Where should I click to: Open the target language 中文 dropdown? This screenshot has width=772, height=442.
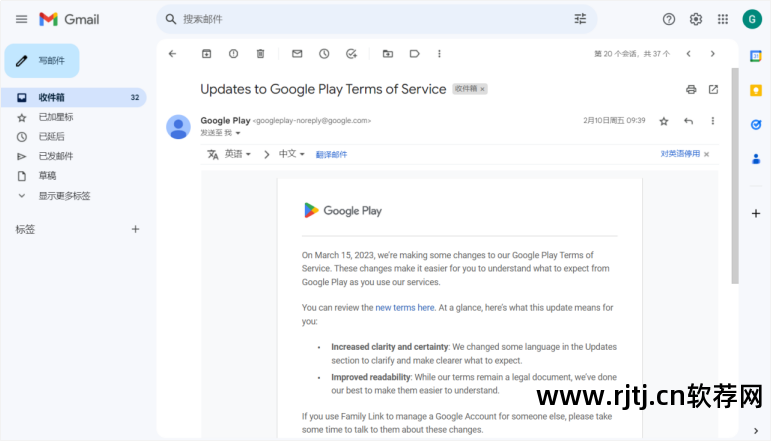(291, 154)
